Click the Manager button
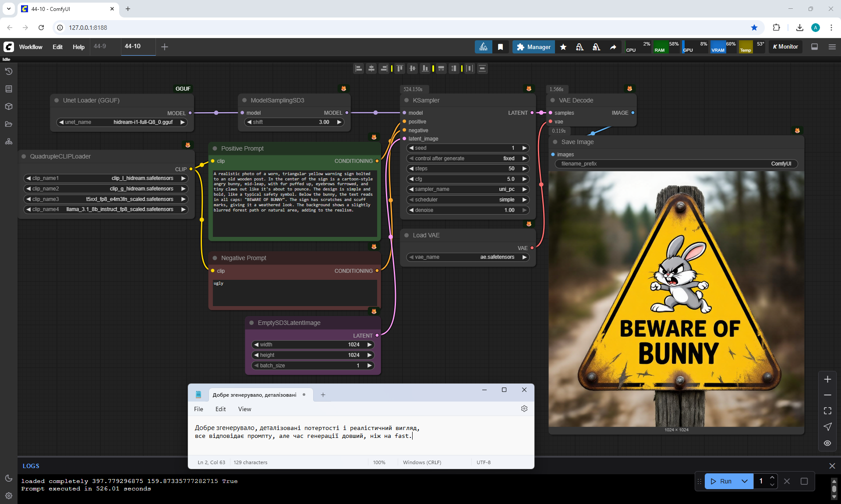Screen dimensions: 841x504 tap(533, 47)
